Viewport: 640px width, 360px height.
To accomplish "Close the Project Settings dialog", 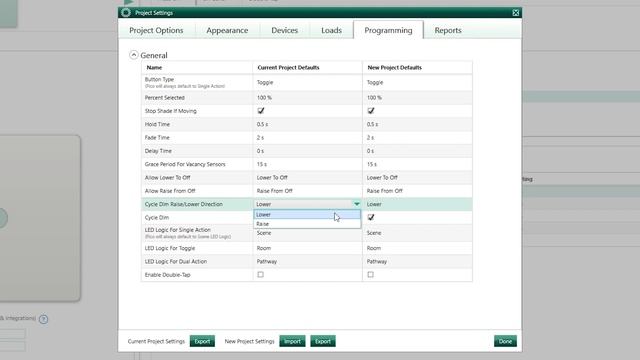I will coord(516,13).
